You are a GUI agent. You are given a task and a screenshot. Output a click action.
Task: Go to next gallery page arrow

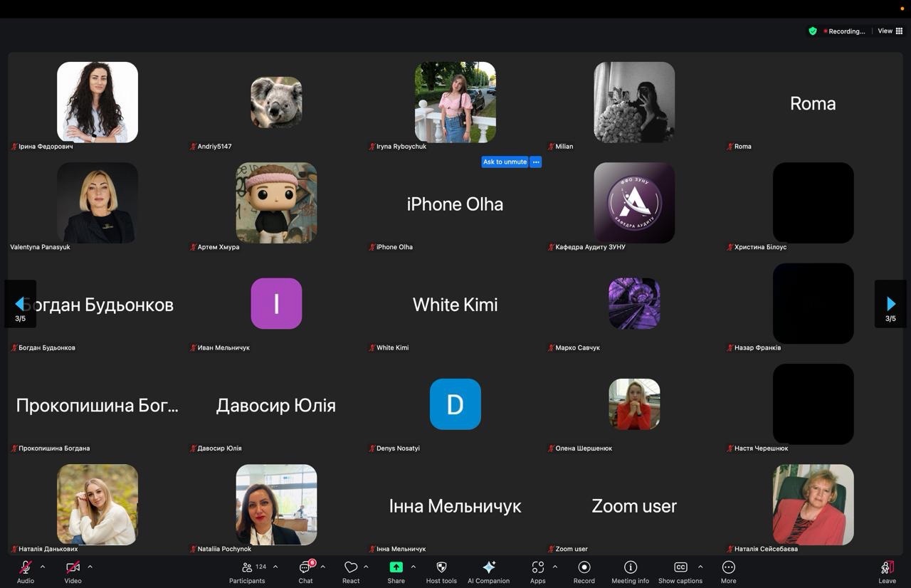[890, 305]
